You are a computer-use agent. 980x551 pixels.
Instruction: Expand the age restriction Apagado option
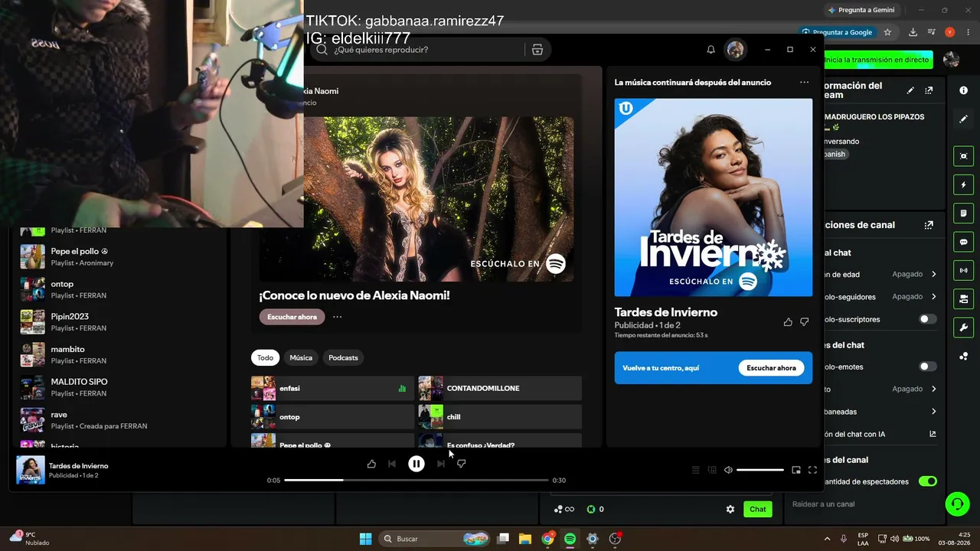point(914,274)
